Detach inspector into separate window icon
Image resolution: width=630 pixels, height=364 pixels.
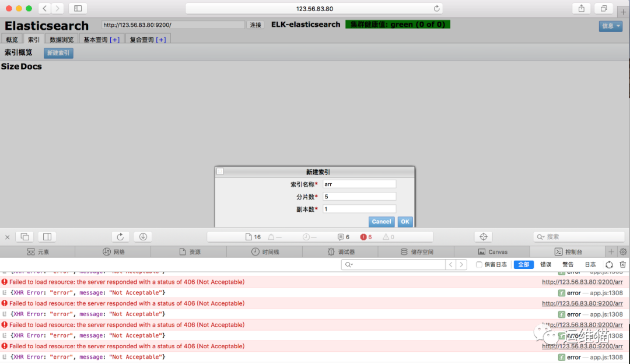tap(25, 237)
